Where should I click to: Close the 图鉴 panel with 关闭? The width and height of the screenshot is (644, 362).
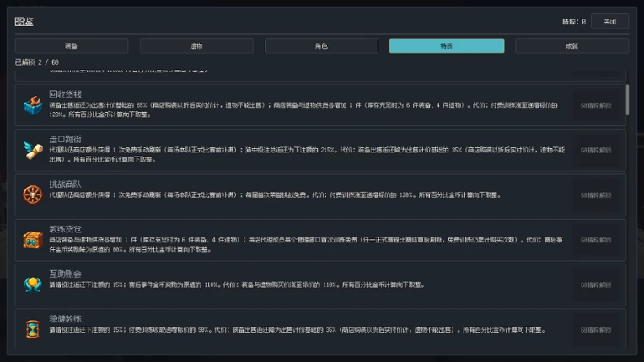(x=610, y=21)
